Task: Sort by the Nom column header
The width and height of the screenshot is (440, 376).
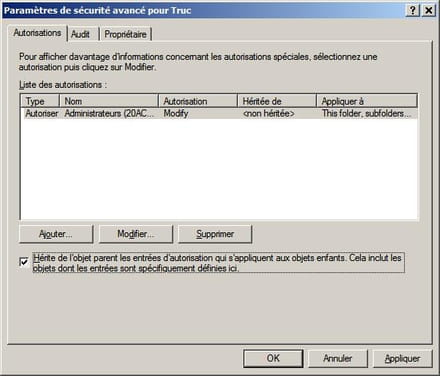Action: [x=109, y=101]
